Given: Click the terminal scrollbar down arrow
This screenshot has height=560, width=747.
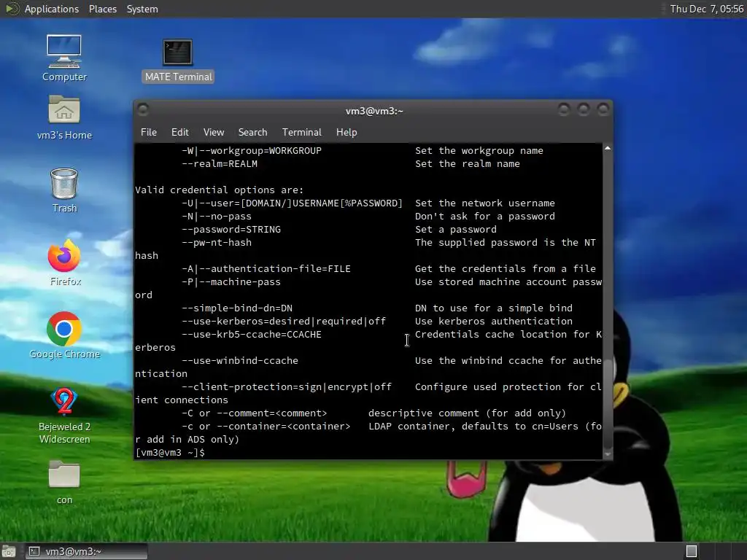Looking at the screenshot, I should [x=608, y=455].
